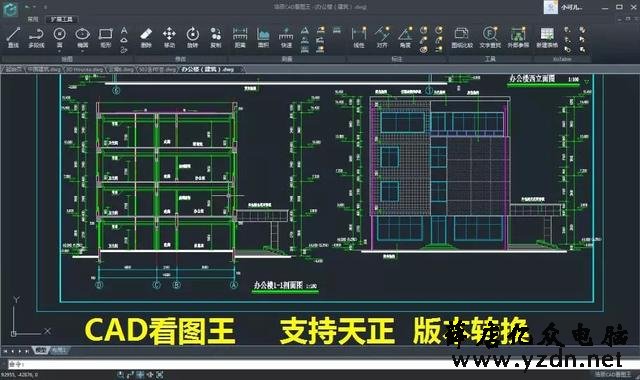Click the 办公楼1-1剖面图 drawing title
The image size is (640, 380).
coord(278,285)
